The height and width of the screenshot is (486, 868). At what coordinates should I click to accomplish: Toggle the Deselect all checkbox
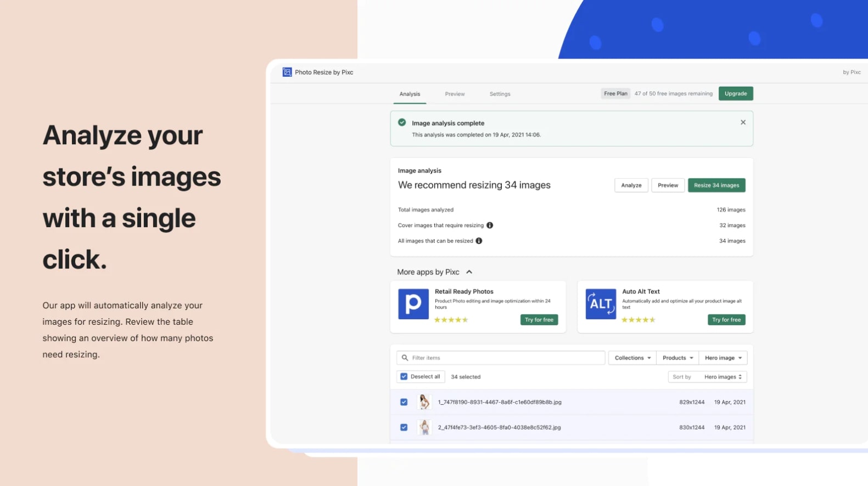tap(404, 377)
